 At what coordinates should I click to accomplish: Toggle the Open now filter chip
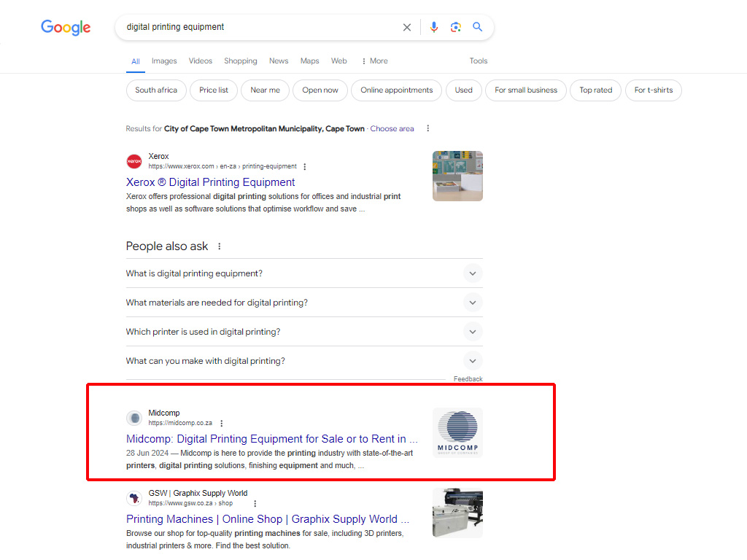click(320, 90)
